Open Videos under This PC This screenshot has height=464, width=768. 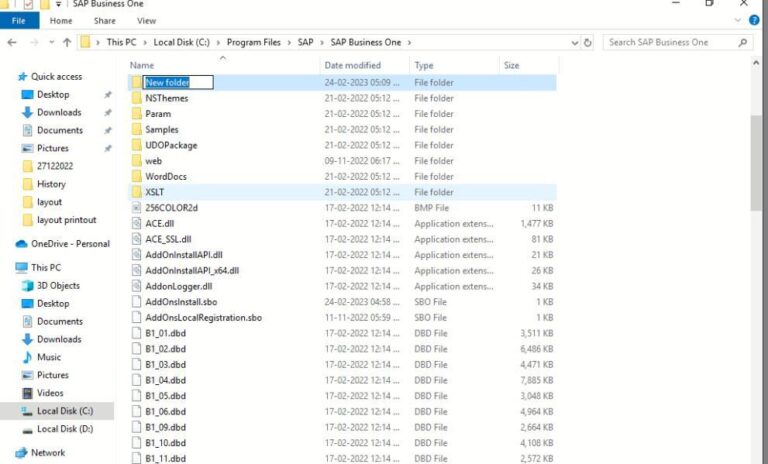coord(50,393)
